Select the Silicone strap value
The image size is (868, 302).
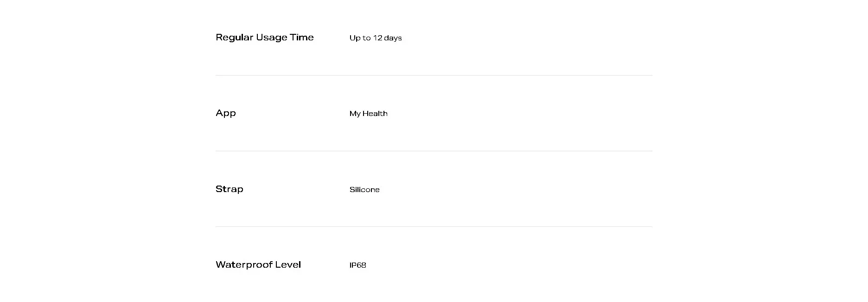pos(364,190)
